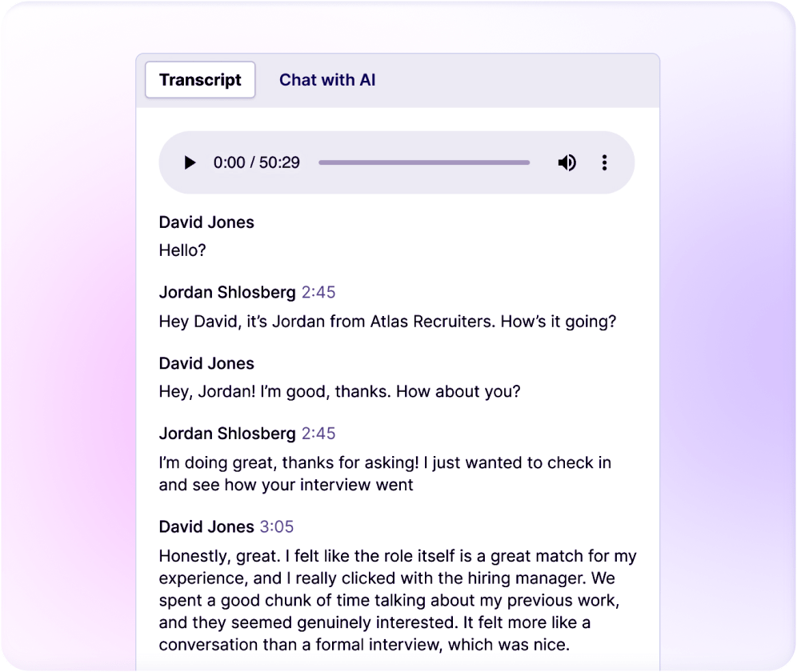The image size is (797, 672).
Task: Switch to the Transcript tab
Action: 200,80
